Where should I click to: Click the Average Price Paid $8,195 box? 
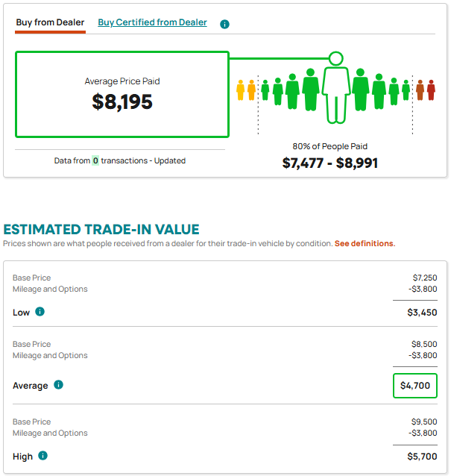click(122, 95)
